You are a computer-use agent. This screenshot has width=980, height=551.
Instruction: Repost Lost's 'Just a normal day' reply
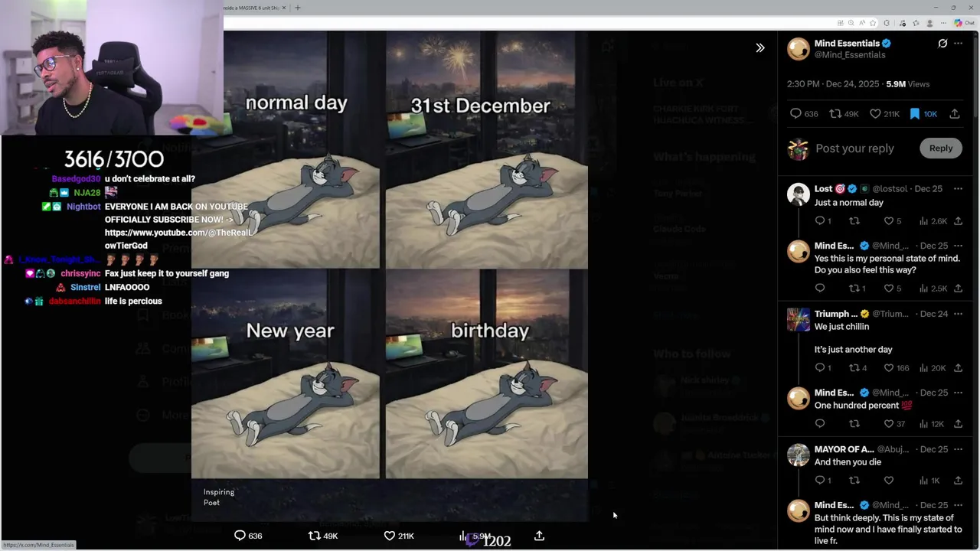tap(854, 221)
